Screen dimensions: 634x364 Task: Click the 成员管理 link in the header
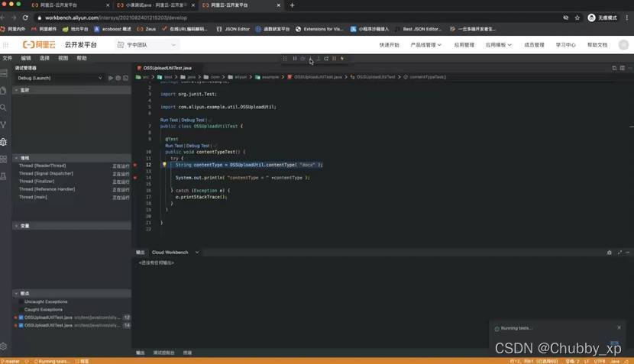tap(534, 45)
